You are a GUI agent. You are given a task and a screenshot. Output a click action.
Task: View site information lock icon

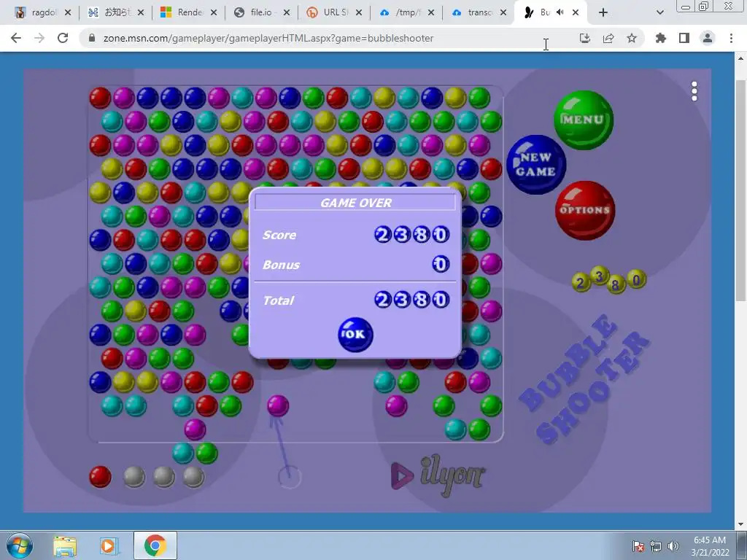click(x=92, y=38)
